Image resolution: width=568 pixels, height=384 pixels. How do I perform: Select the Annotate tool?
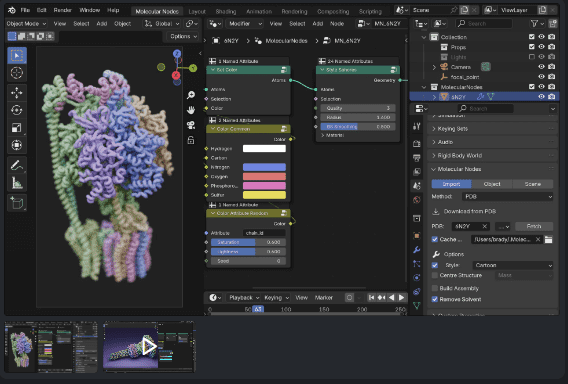17,166
